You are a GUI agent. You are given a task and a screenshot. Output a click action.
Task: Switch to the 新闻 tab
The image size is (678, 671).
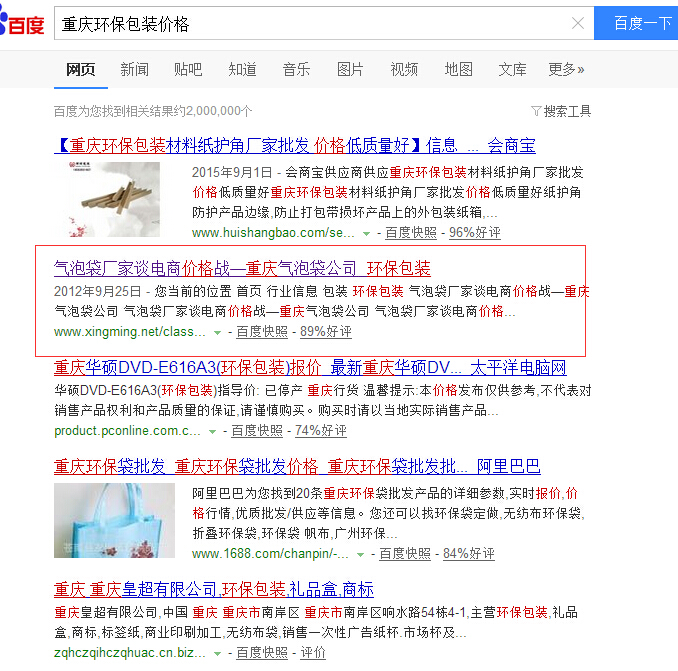(x=134, y=69)
